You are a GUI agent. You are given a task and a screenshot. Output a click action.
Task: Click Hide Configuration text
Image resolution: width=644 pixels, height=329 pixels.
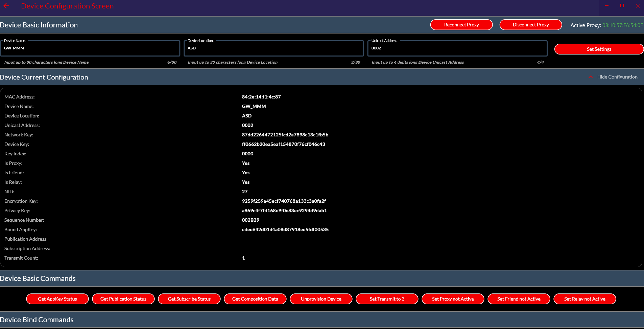tap(617, 77)
